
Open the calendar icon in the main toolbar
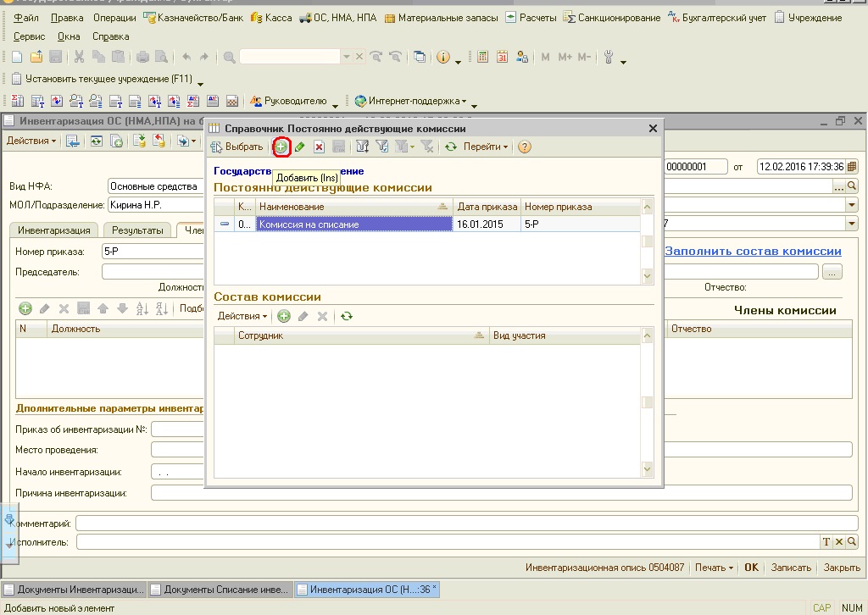click(502, 57)
